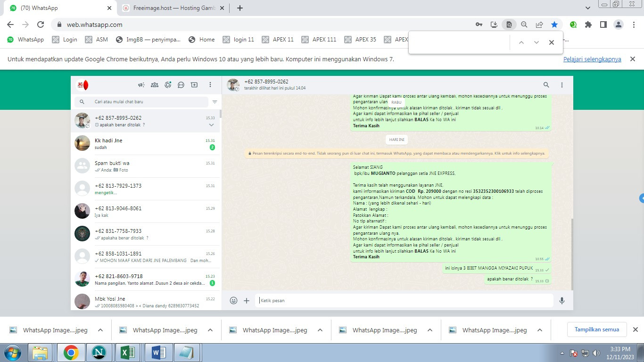644x362 pixels.
Task: Expand the first WhatsApp Image download chevron
Action: click(100, 330)
